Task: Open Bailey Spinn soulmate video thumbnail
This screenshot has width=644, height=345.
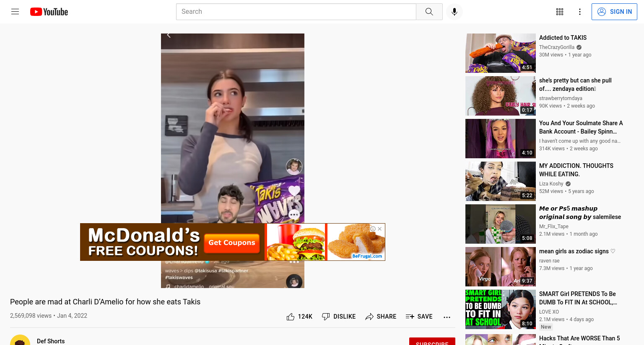Action: point(501,139)
